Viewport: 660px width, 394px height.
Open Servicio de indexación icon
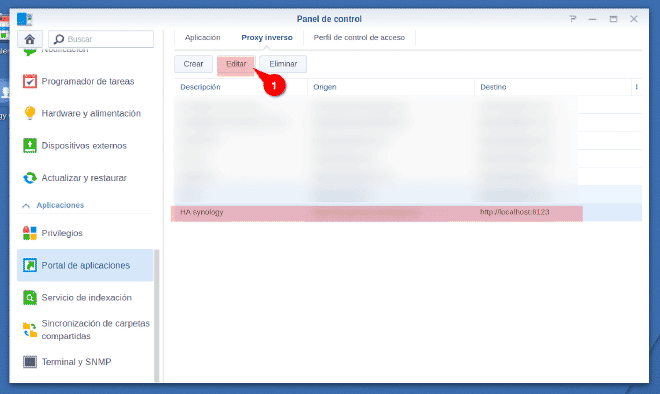click(x=29, y=298)
